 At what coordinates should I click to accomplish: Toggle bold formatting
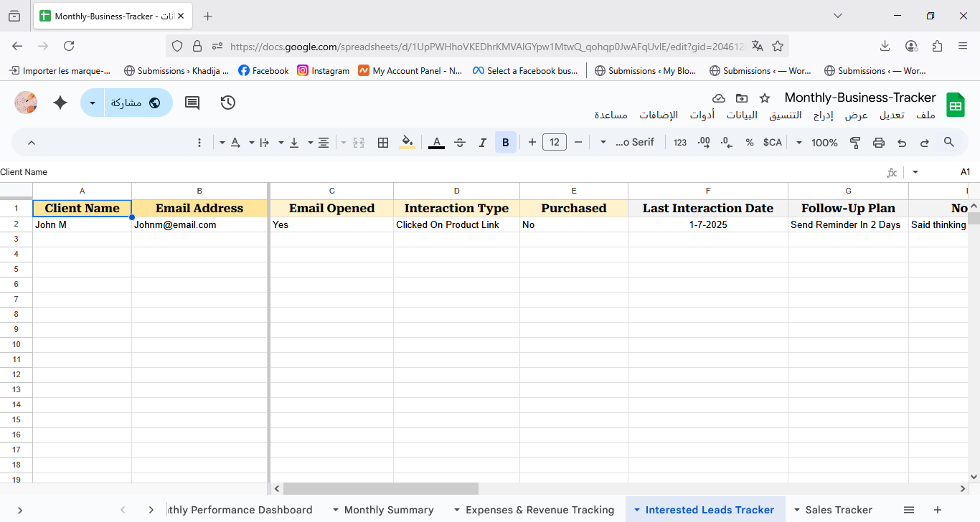506,143
